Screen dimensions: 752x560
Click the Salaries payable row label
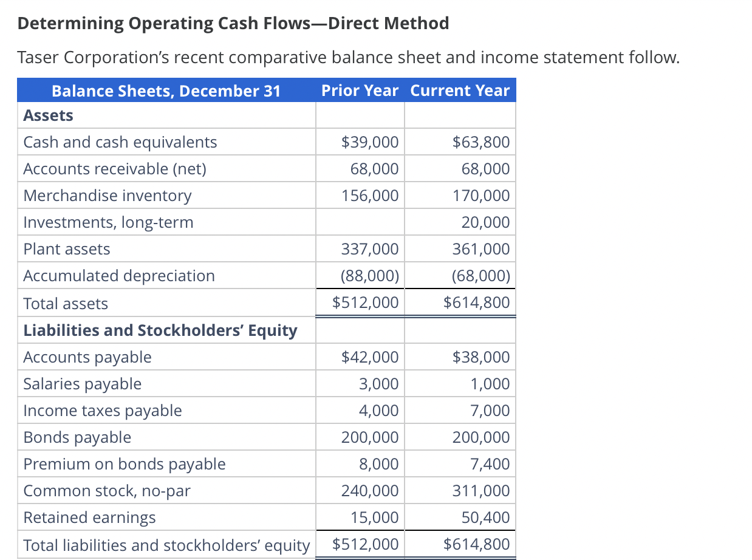click(82, 383)
